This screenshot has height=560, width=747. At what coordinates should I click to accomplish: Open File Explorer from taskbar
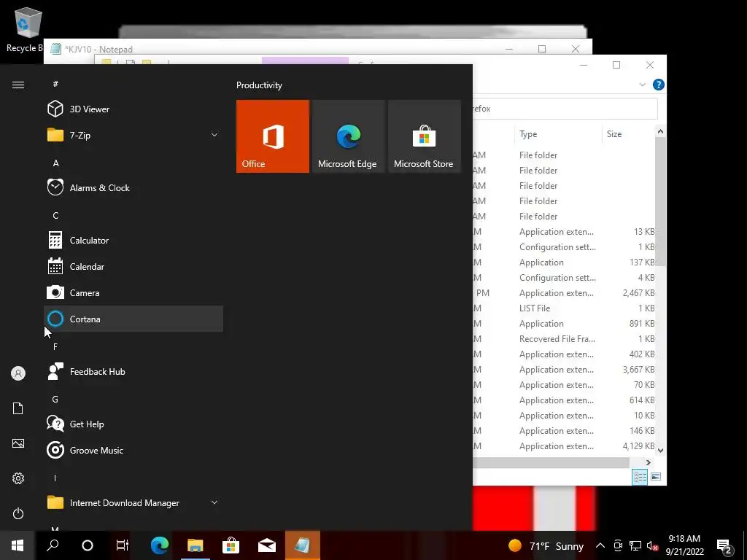pos(196,545)
